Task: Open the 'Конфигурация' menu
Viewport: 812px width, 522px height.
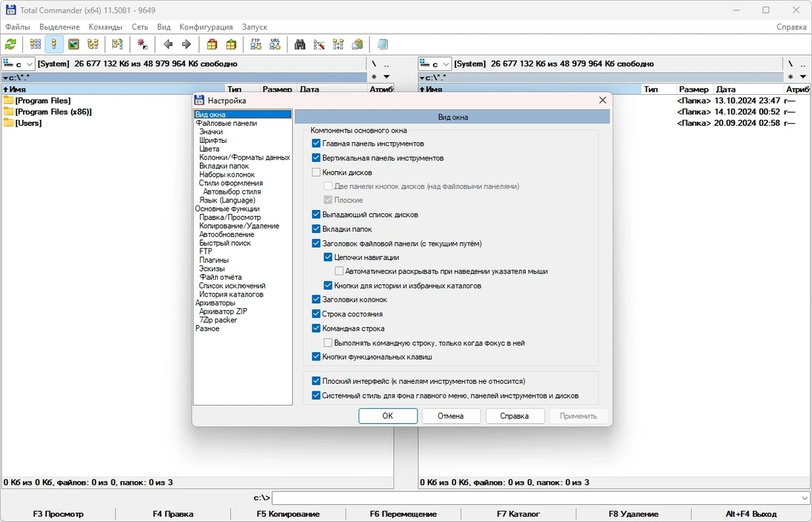Action: click(206, 27)
